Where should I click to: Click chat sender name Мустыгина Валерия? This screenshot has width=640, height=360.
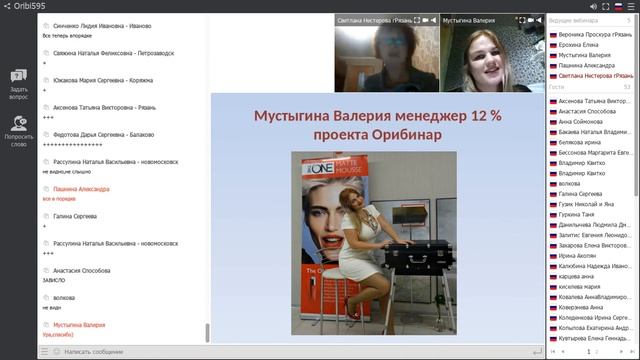[x=79, y=325]
